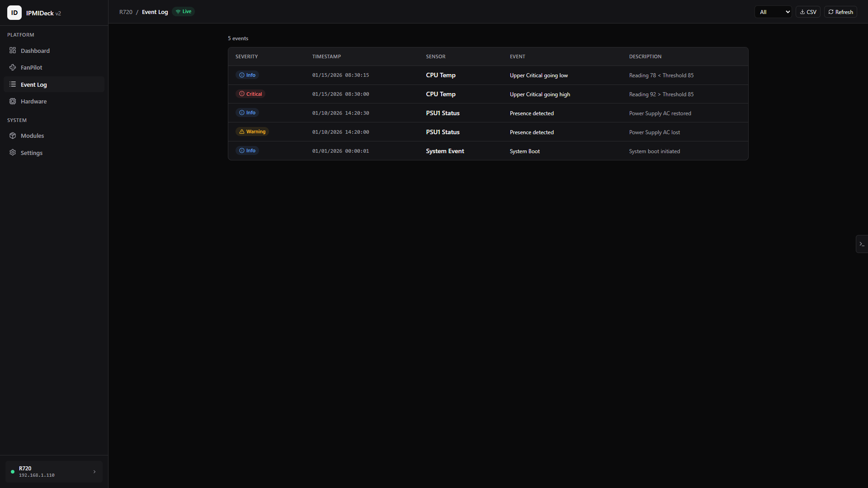This screenshot has height=488, width=868.
Task: Click the Event Log breadcrumb title
Action: tap(155, 12)
